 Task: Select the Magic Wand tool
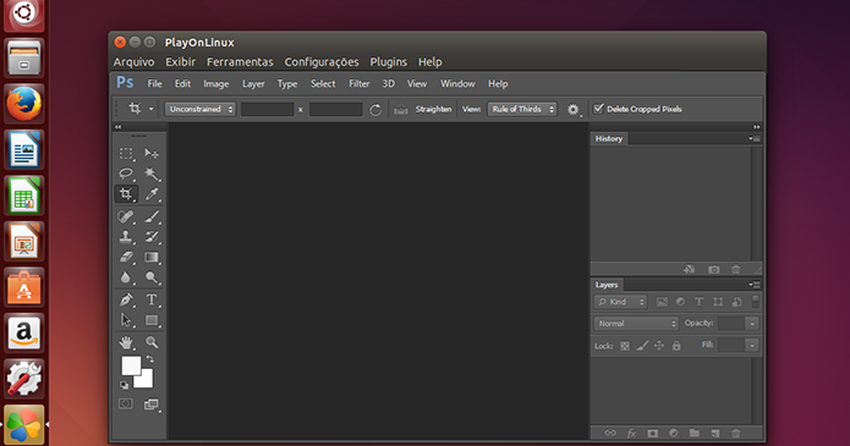point(152,173)
